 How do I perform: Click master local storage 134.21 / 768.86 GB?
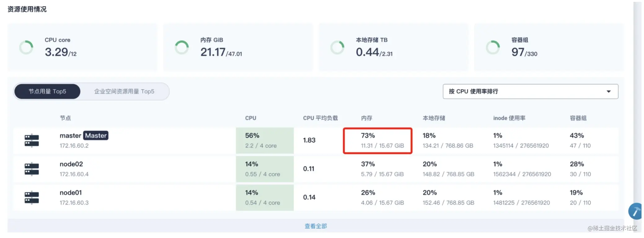pos(448,146)
